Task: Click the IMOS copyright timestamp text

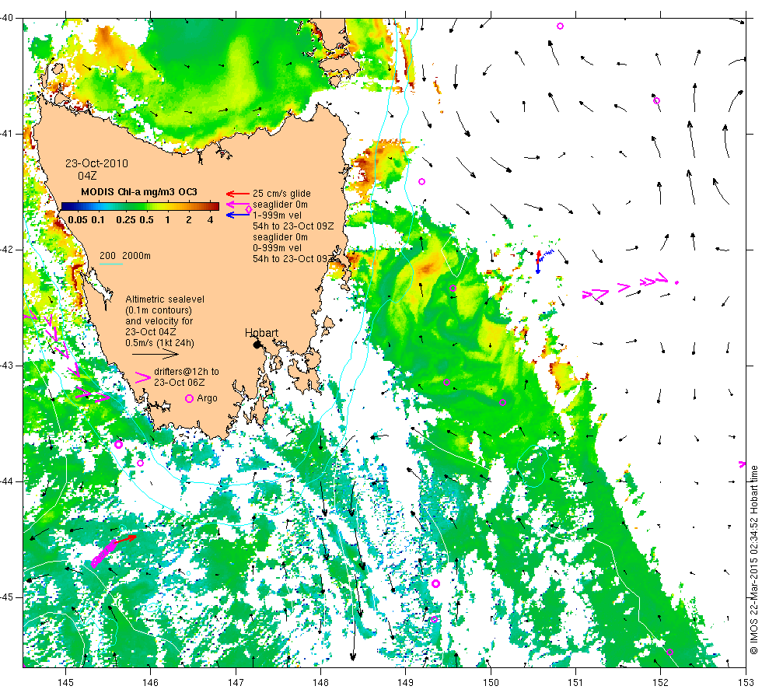Action: click(753, 559)
